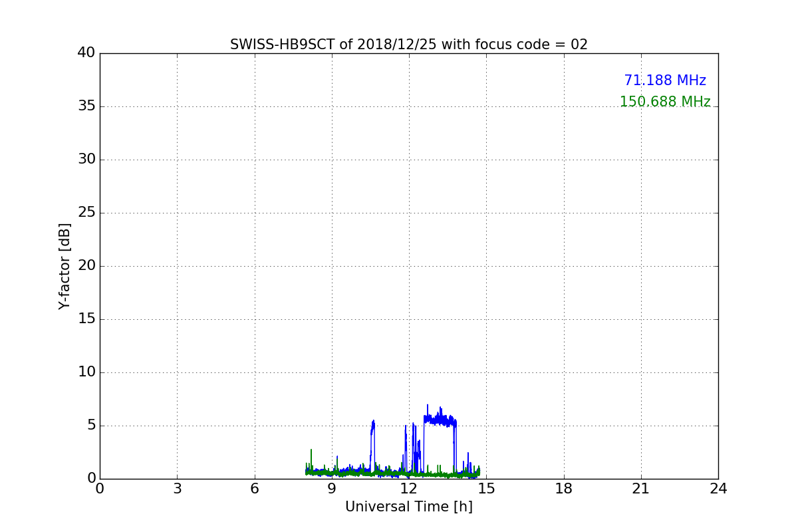Click the x-axis tick label 9
Viewport: 798px width, 532px height.
tap(332, 489)
